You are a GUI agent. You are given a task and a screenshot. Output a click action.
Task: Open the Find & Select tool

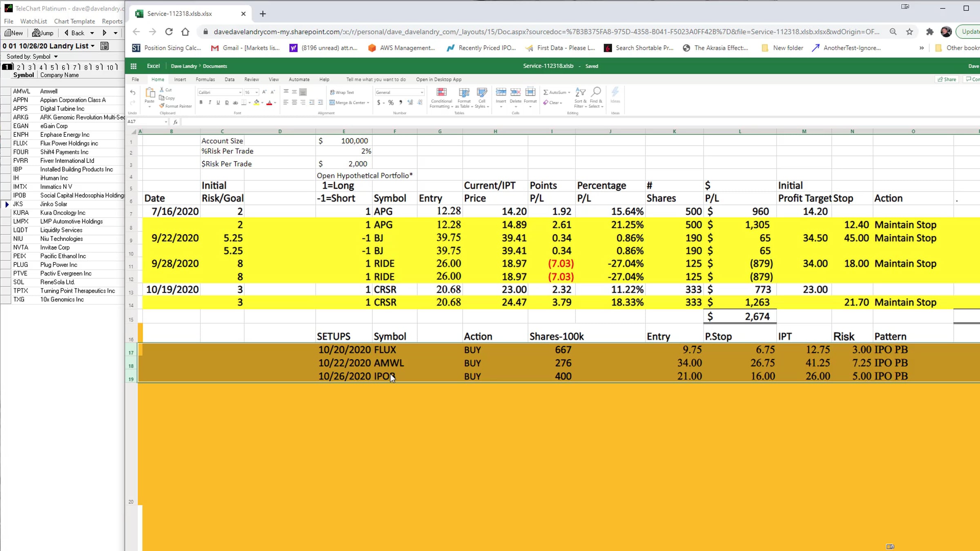(x=596, y=98)
